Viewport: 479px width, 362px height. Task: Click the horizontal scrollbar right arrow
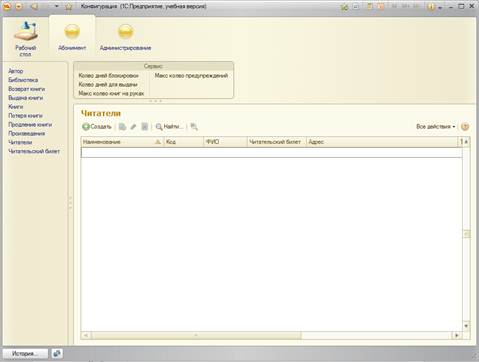pos(457,335)
